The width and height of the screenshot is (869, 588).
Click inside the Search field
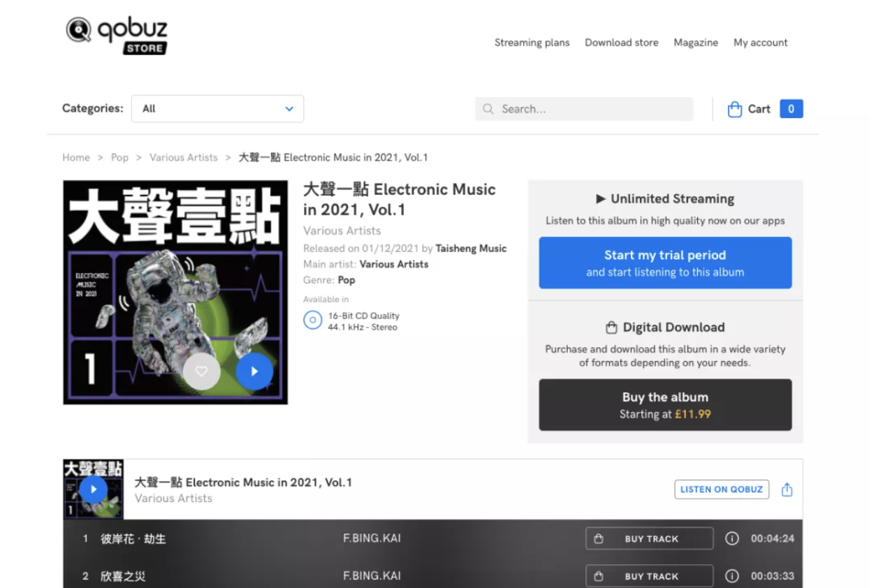tap(585, 109)
